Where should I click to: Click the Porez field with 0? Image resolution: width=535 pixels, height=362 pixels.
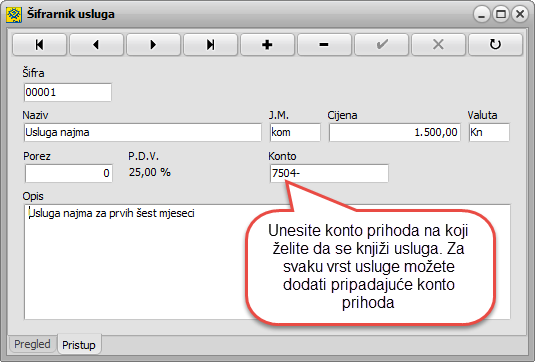69,173
